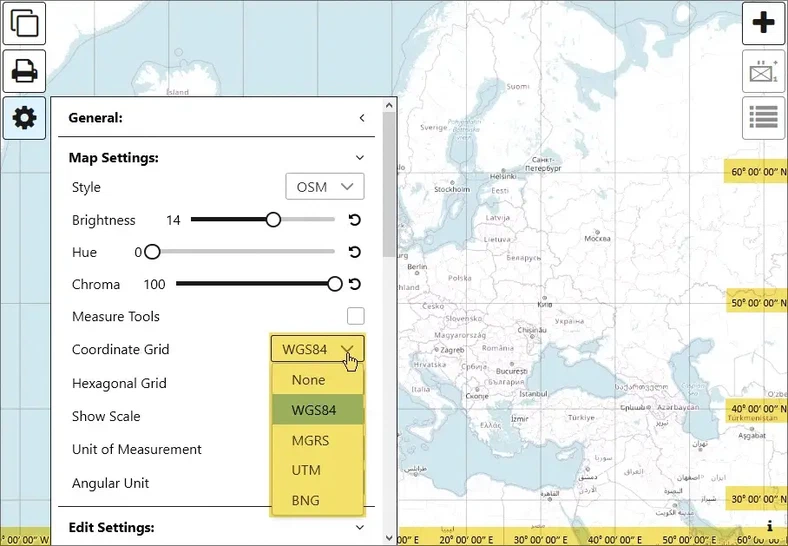Click the Measure Tools label
Viewport: 788px width, 546px height.
(x=116, y=316)
